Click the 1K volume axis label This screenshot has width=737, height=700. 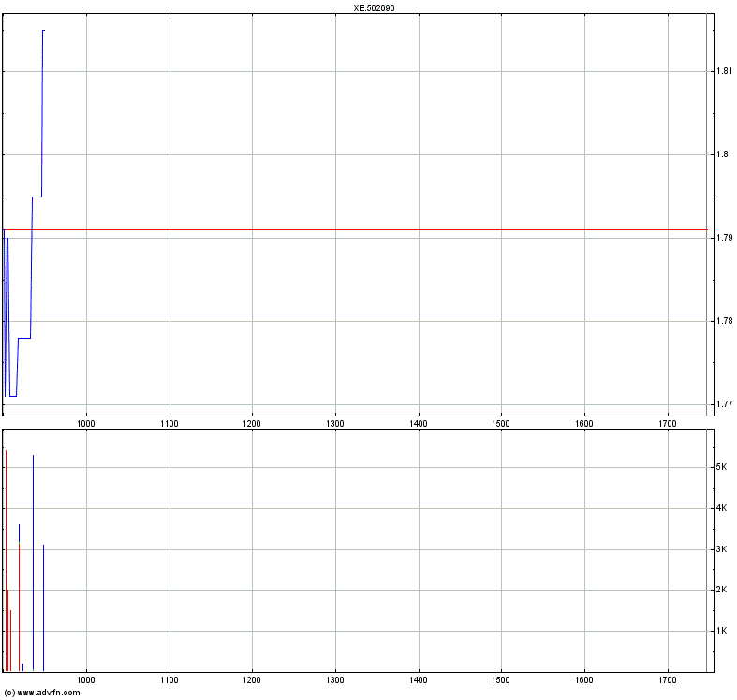click(721, 631)
